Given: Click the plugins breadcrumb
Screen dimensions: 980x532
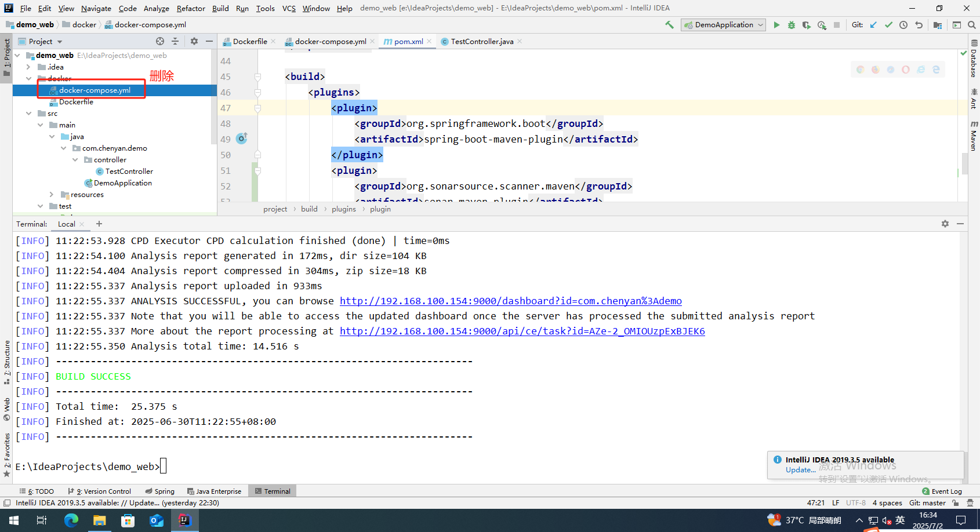Looking at the screenshot, I should click(x=344, y=209).
